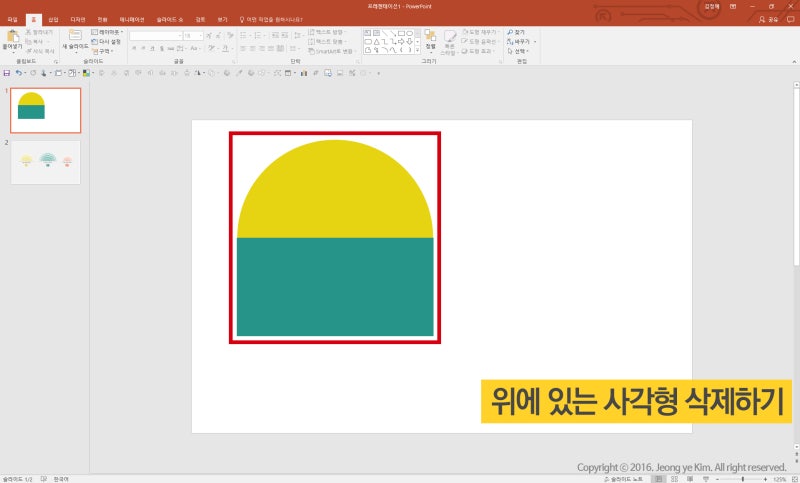The width and height of the screenshot is (800, 483).
Task: Switch to the Animations (애니메이션) ribbon tab
Action: 131,19
